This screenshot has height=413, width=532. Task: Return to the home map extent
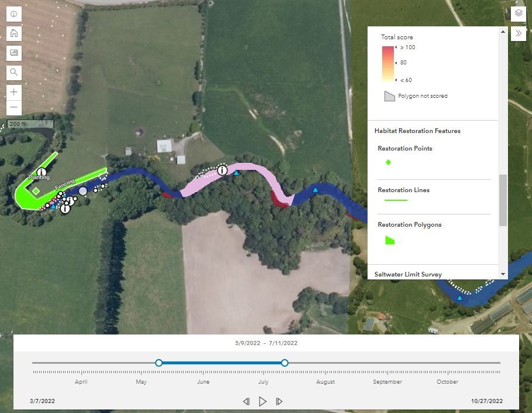point(14,33)
